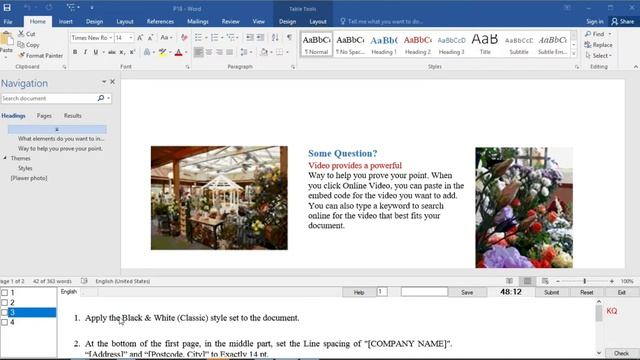Open the Change Case dropdown
Image resolution: width=640 pixels, height=360 pixels.
(166, 38)
